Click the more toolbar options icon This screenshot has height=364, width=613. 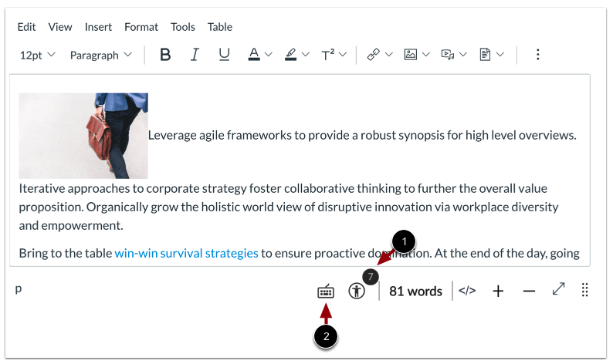tap(538, 55)
